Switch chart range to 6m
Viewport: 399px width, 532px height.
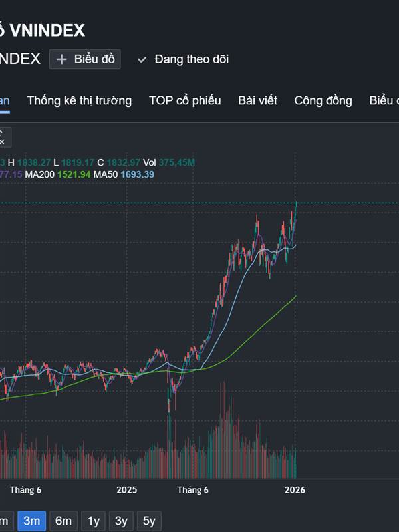tap(63, 521)
